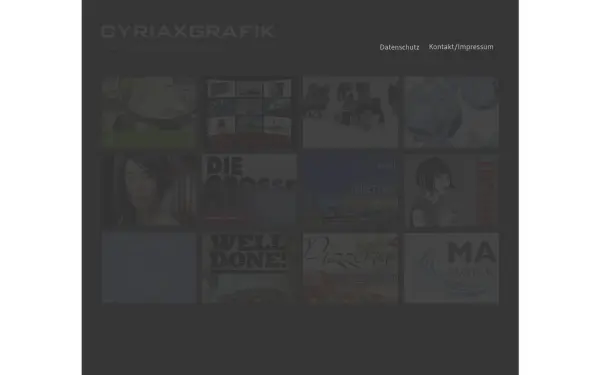This screenshot has width=600, height=375.
Task: Open the 'DIE' poster thumbnail
Action: [249, 190]
